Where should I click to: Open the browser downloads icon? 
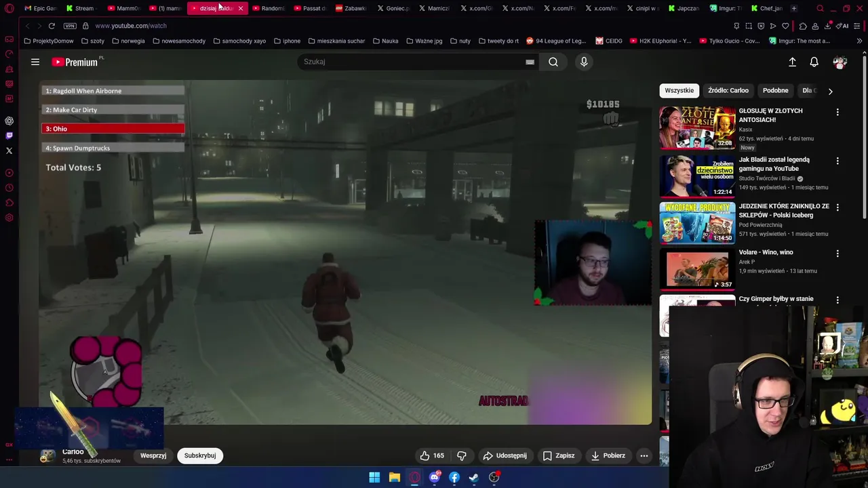click(828, 26)
